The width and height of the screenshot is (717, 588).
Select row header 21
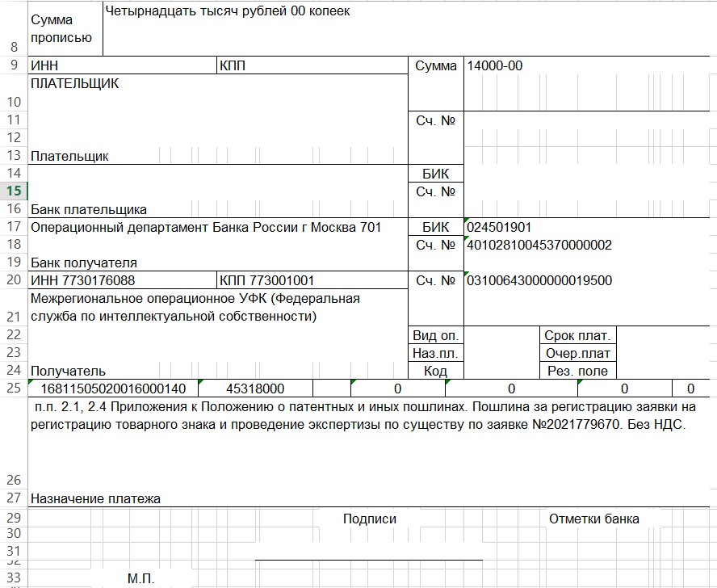[14, 307]
